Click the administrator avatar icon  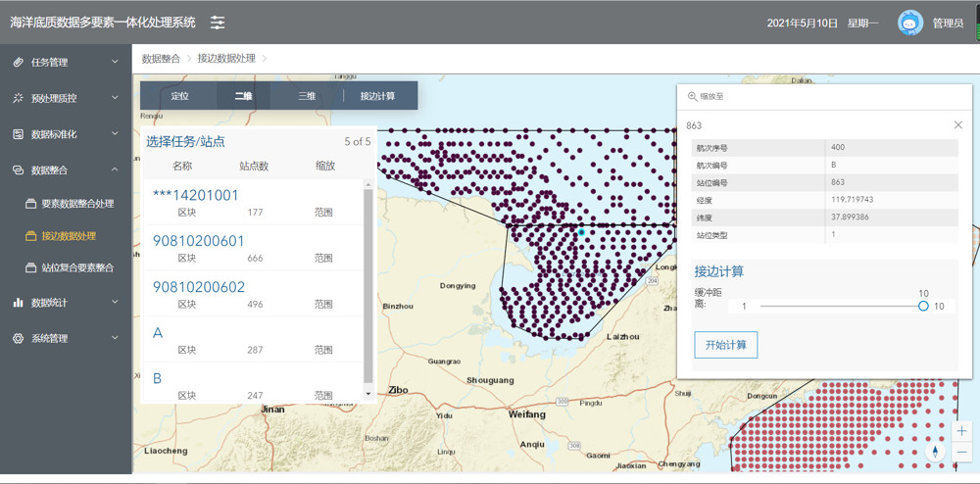pyautogui.click(x=910, y=23)
